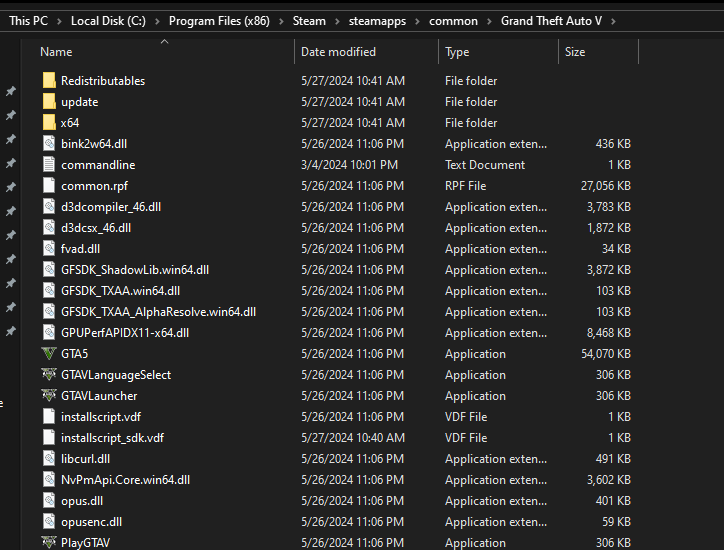Screen dimensions: 724x550
Task: Click the Grand Theft Auto V breadcrumb
Action: (x=551, y=21)
